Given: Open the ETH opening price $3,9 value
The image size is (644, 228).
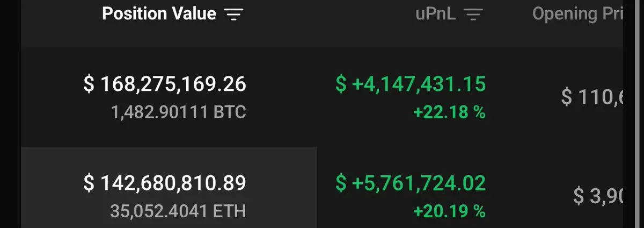Looking at the screenshot, I should click(x=596, y=196).
